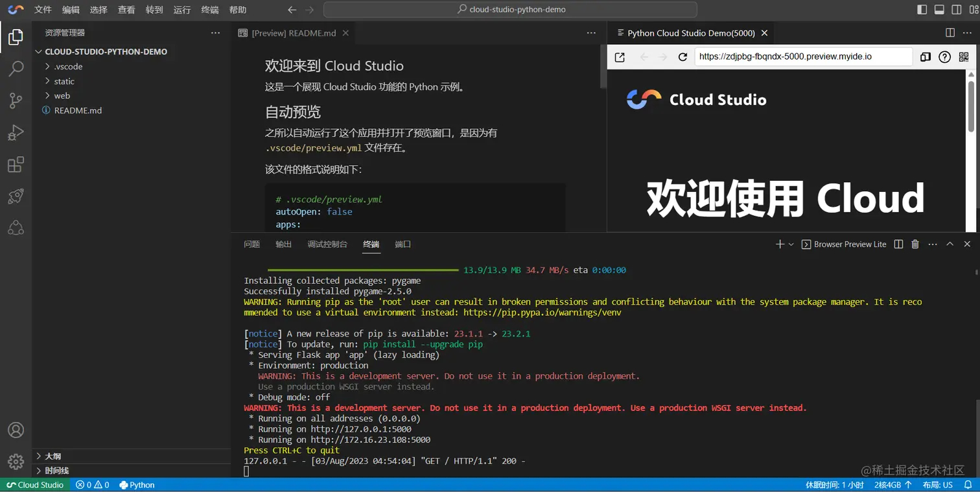The height and width of the screenshot is (492, 980).
Task: Click the preview URL address field
Action: pyautogui.click(x=804, y=56)
